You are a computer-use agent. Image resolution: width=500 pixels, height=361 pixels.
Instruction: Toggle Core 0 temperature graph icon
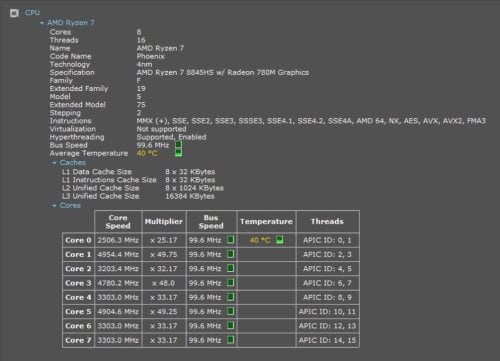[x=280, y=240]
